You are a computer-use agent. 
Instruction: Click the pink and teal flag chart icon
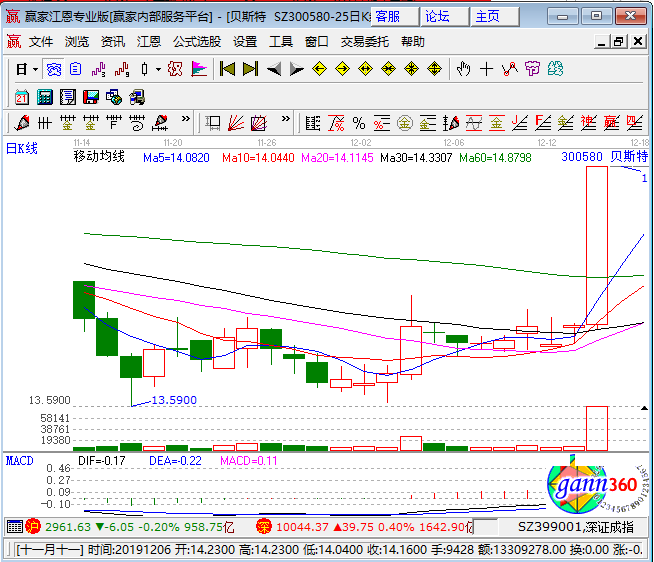pyautogui.click(x=199, y=69)
